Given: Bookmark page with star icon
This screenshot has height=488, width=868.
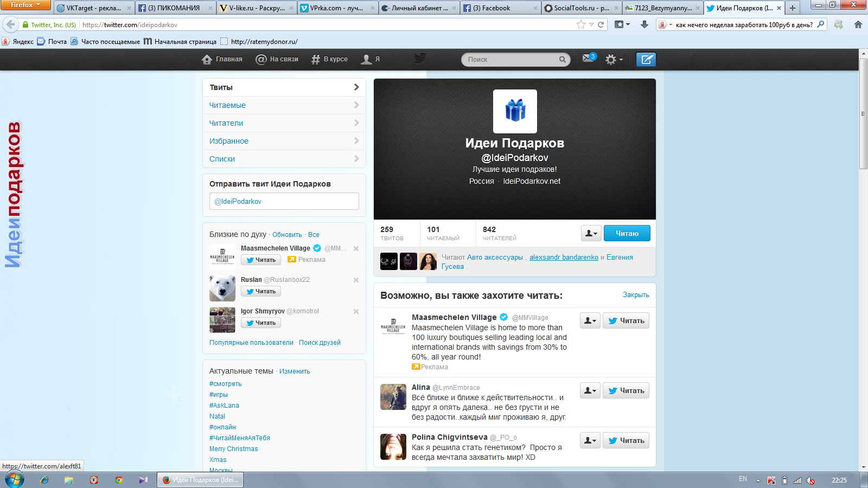Looking at the screenshot, I should 581,24.
